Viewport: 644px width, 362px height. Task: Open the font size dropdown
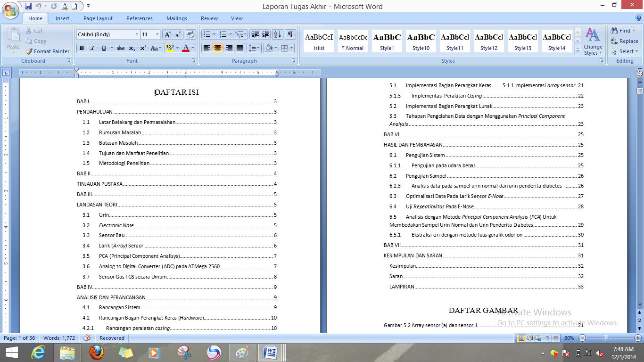pos(157,34)
